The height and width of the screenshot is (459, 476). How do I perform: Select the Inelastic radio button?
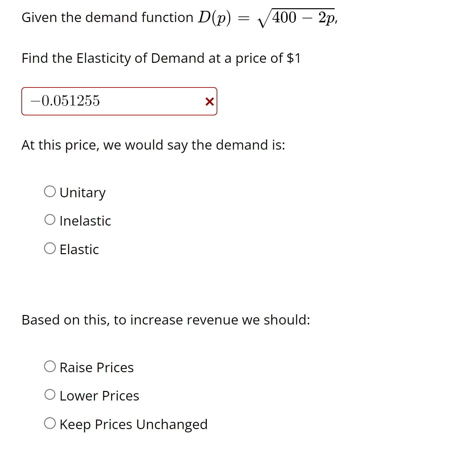(50, 219)
